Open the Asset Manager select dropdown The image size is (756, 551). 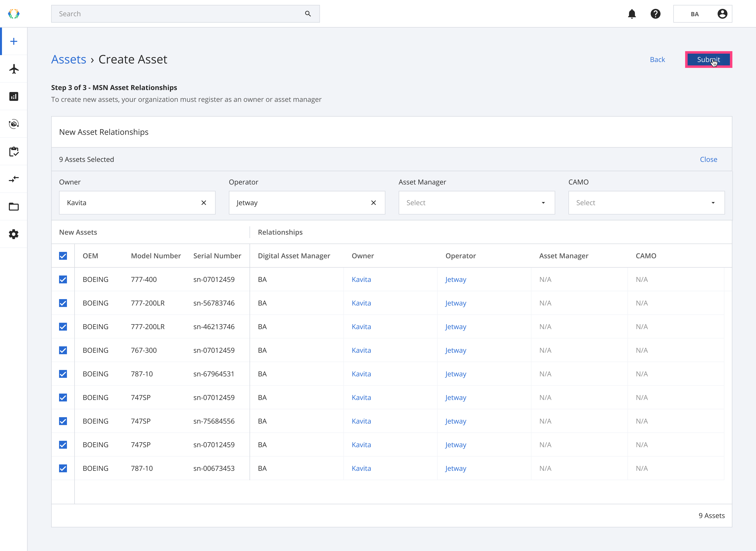coord(476,203)
